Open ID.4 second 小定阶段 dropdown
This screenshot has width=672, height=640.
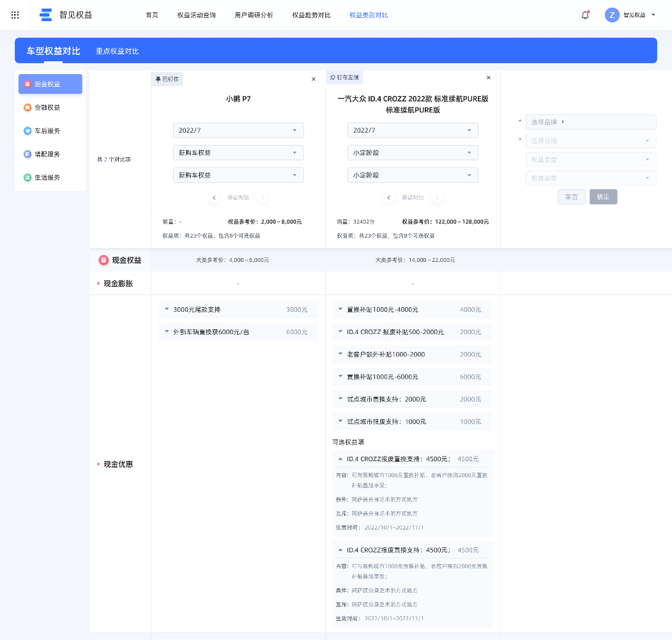click(413, 175)
